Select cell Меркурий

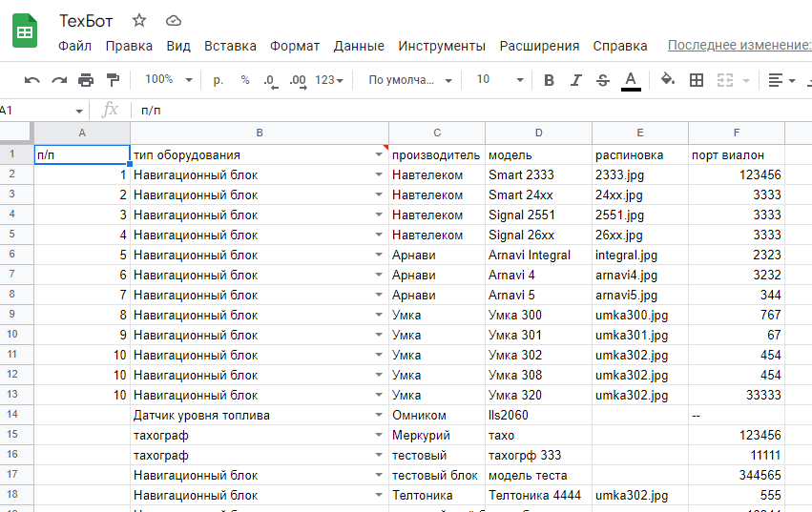pyautogui.click(x=437, y=436)
